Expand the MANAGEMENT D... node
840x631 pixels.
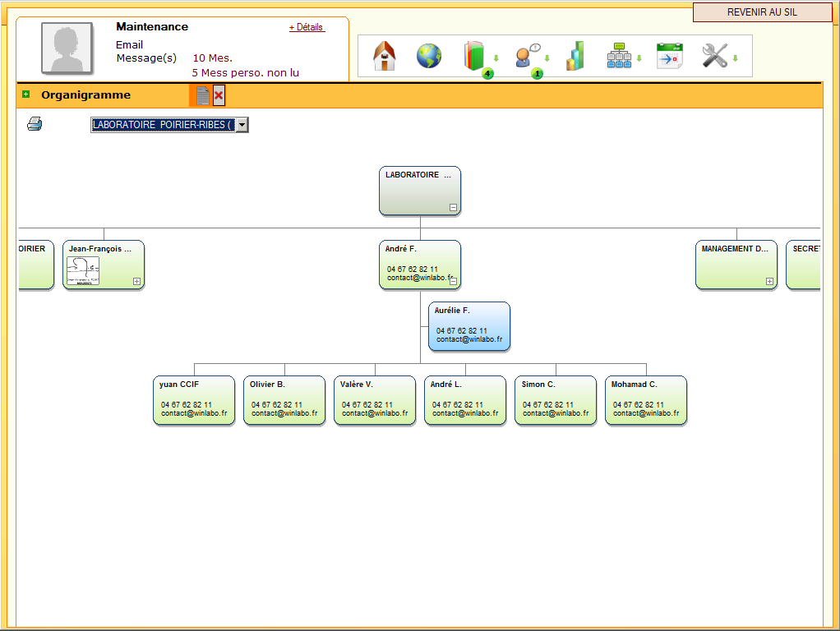click(x=769, y=281)
